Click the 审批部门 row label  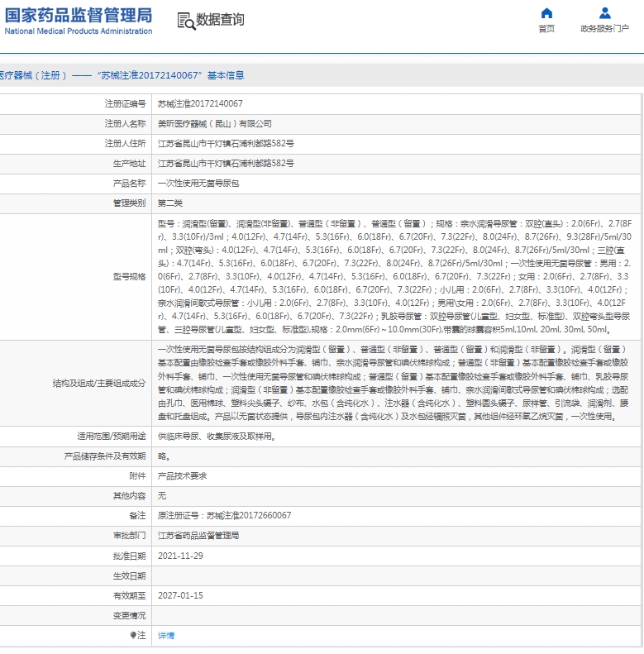pyautogui.click(x=129, y=535)
